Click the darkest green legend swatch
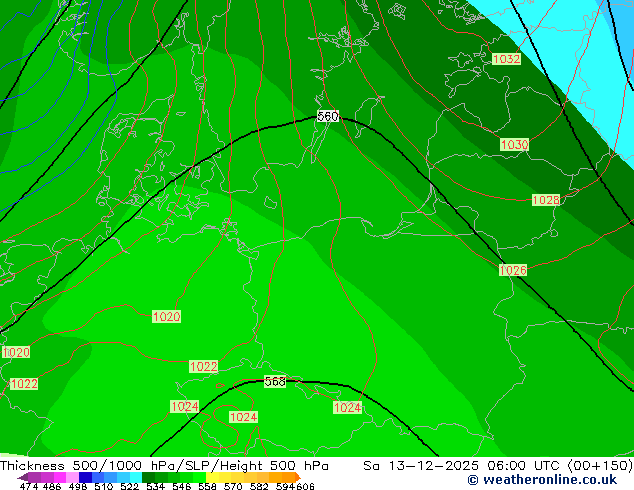The width and height of the screenshot is (634, 490). point(148,477)
